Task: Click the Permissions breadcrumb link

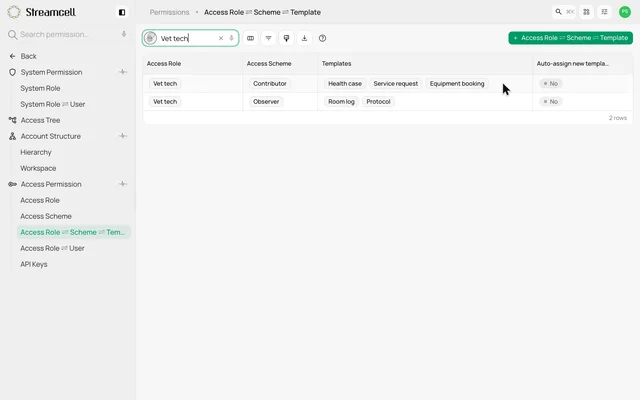Action: pyautogui.click(x=169, y=12)
